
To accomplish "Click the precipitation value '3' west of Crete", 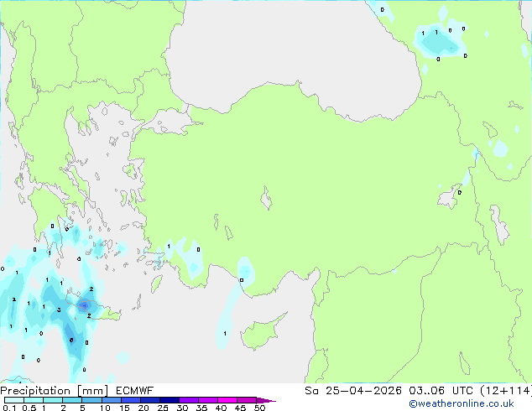I will click(59, 310).
